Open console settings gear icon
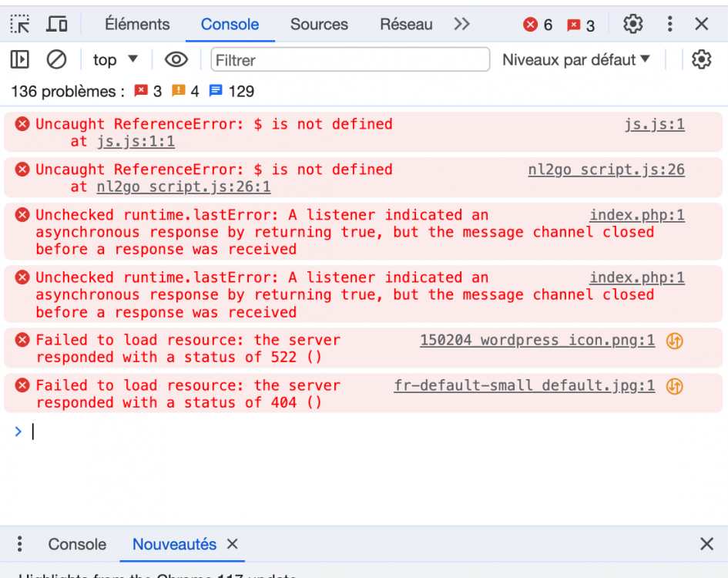This screenshot has width=728, height=578. coord(701,59)
